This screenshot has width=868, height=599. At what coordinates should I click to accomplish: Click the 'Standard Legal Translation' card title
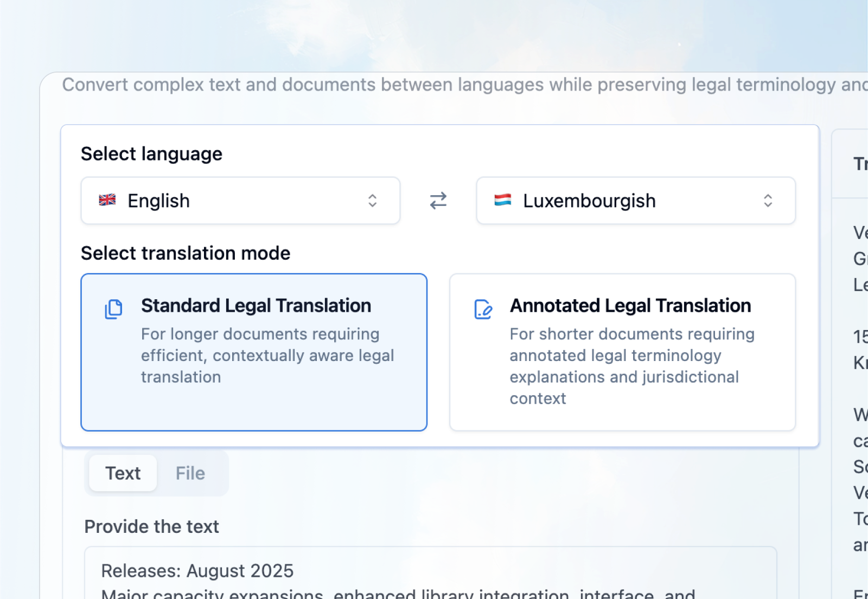pyautogui.click(x=256, y=305)
